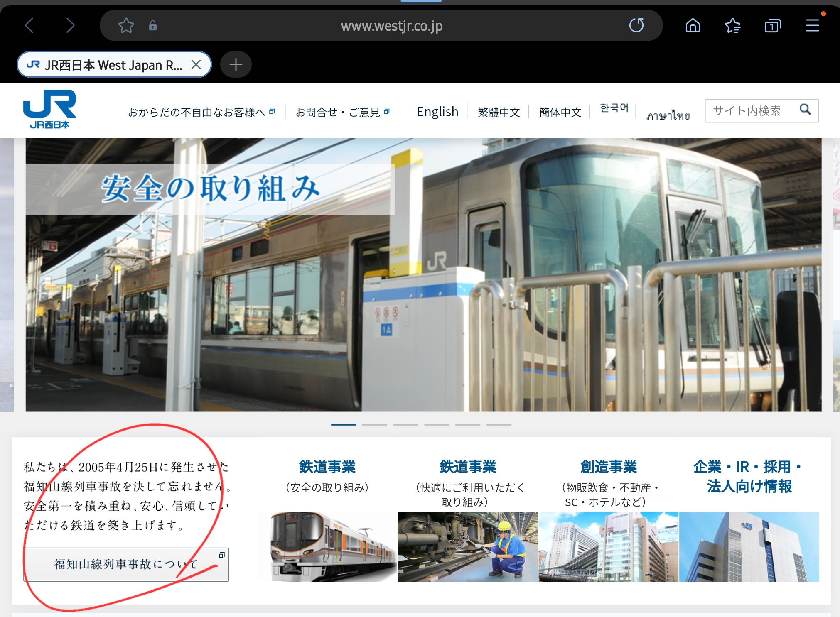Open the browser home icon
This screenshot has height=617, width=840.
tap(693, 26)
